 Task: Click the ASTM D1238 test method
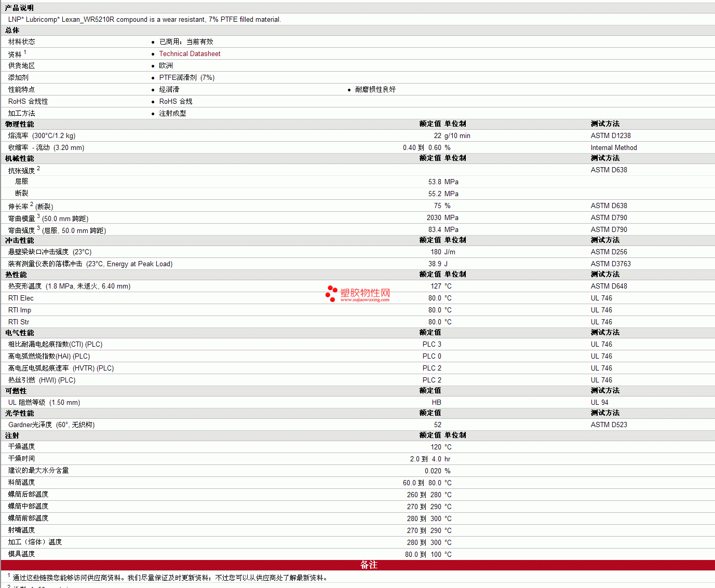coord(611,135)
